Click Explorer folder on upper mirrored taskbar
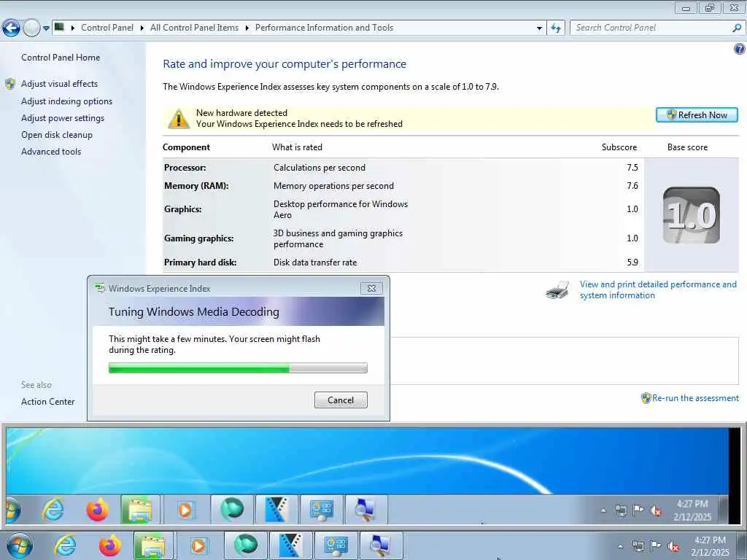Screen dimensions: 747x560 tap(139, 510)
